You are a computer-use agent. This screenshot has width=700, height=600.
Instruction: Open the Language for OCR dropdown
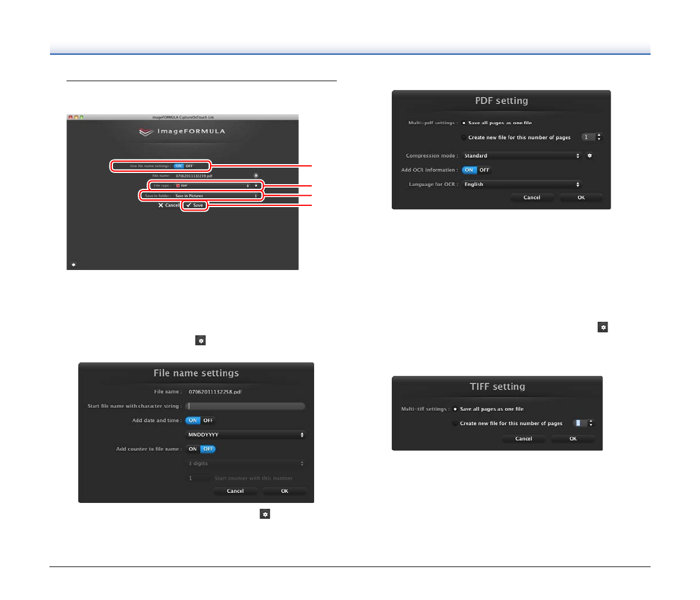click(x=521, y=184)
